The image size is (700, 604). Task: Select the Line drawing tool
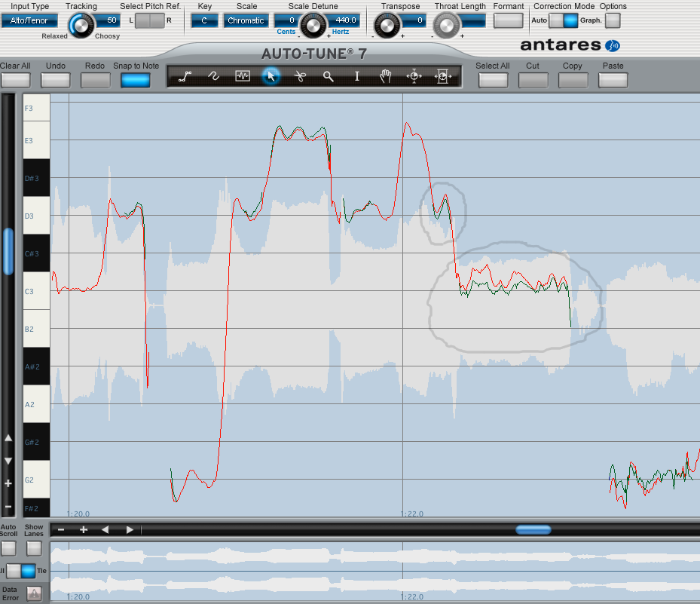185,76
